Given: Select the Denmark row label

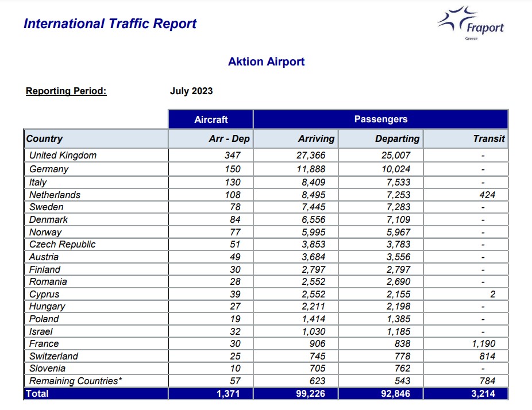Looking at the screenshot, I should click(x=48, y=219).
